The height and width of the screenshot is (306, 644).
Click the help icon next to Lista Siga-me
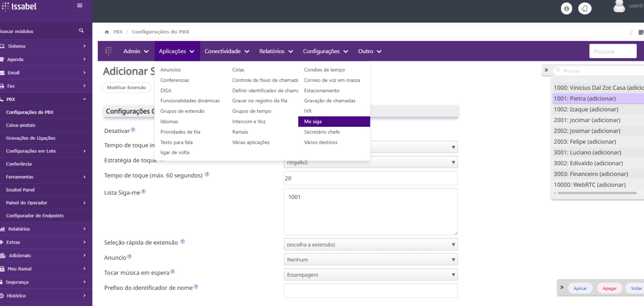click(143, 192)
